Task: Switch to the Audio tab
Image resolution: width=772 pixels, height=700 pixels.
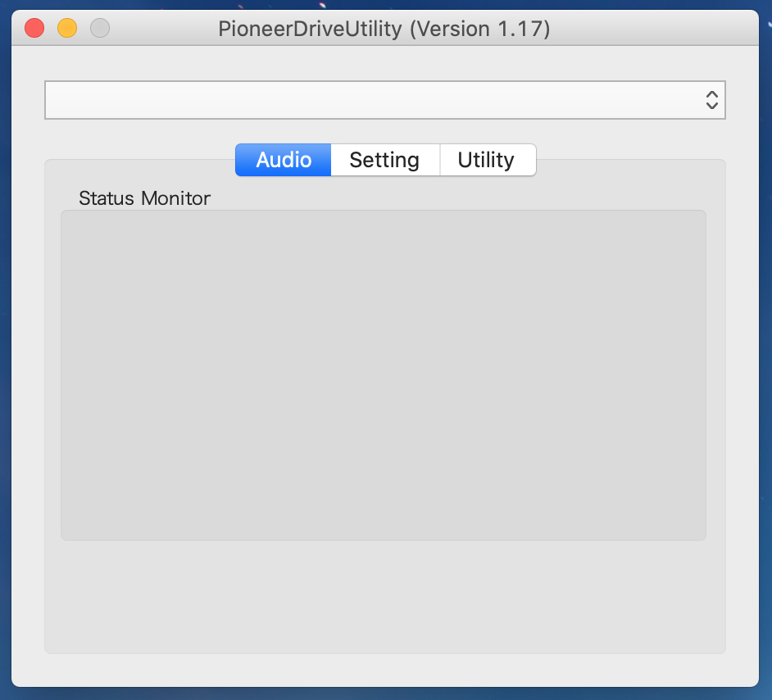Action: pyautogui.click(x=284, y=160)
